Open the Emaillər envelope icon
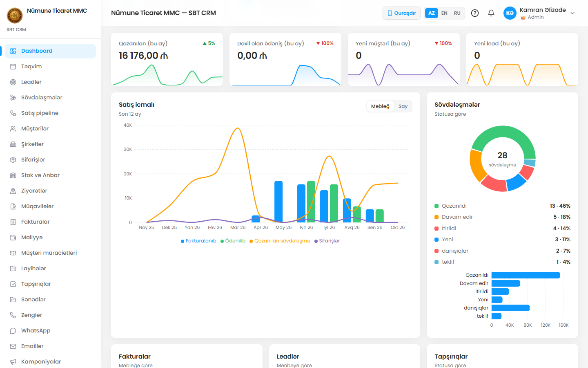The height and width of the screenshot is (368, 588). tap(13, 346)
